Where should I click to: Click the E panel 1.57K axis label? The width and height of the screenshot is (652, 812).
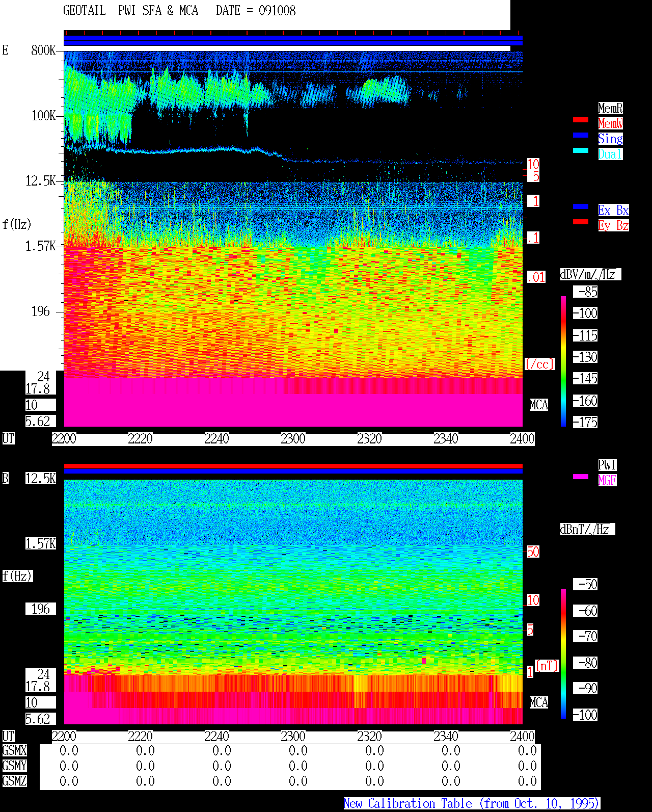point(41,246)
